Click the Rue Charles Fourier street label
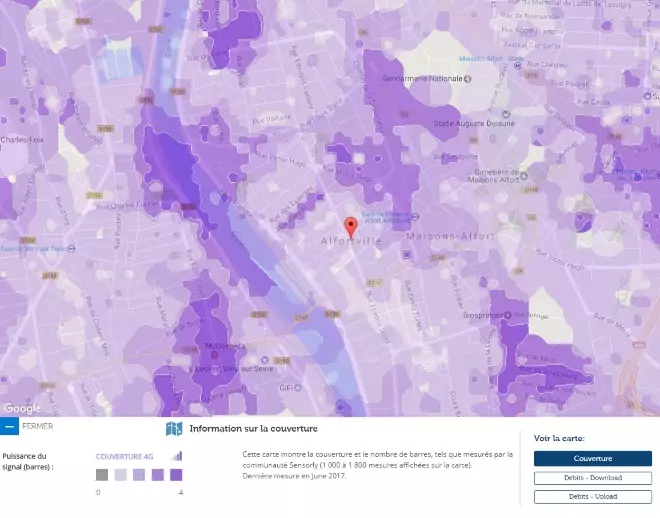 click(x=127, y=205)
